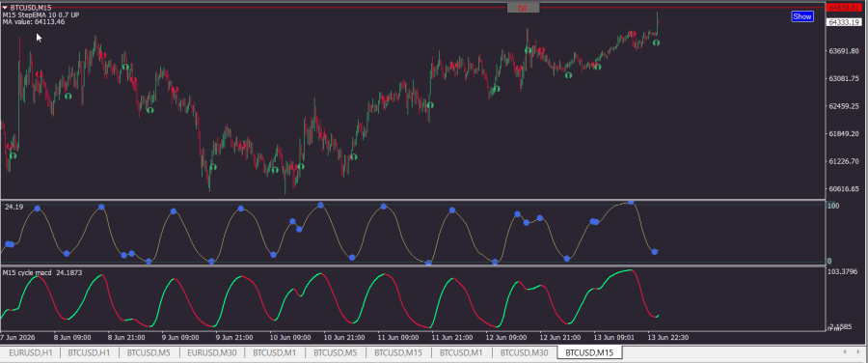Click the 63691.80 price scale value

click(843, 51)
